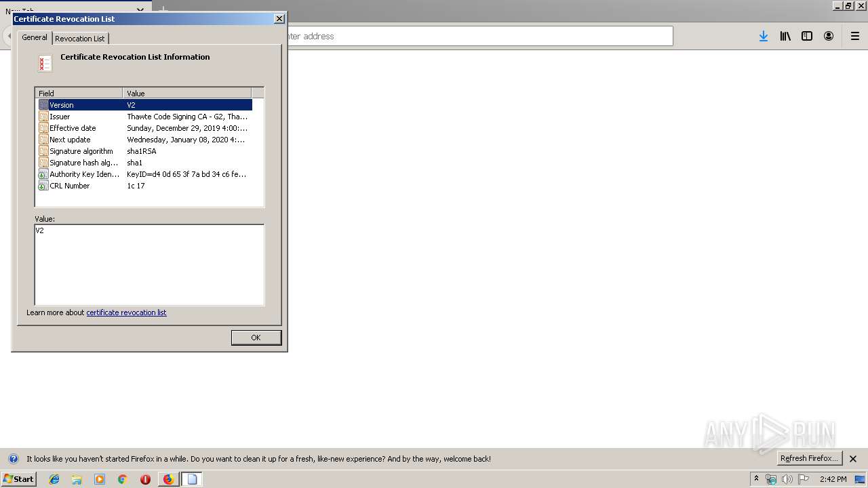Screen dimensions: 868x488
Task: Launch Internet Explorer from the taskbar
Action: point(54,479)
